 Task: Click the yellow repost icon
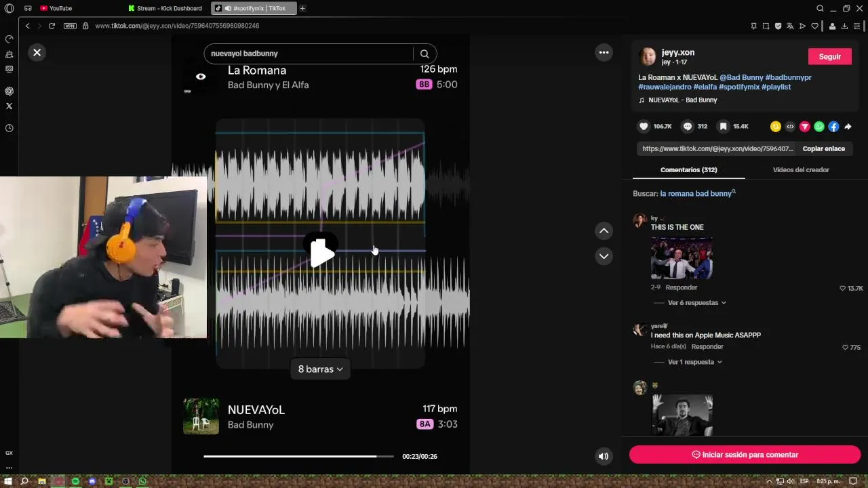[776, 126]
